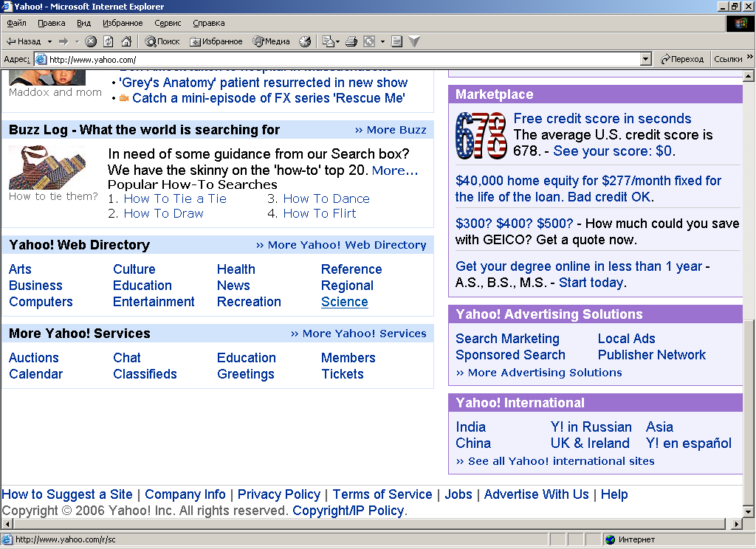Open the Auctions service link

coord(34,358)
